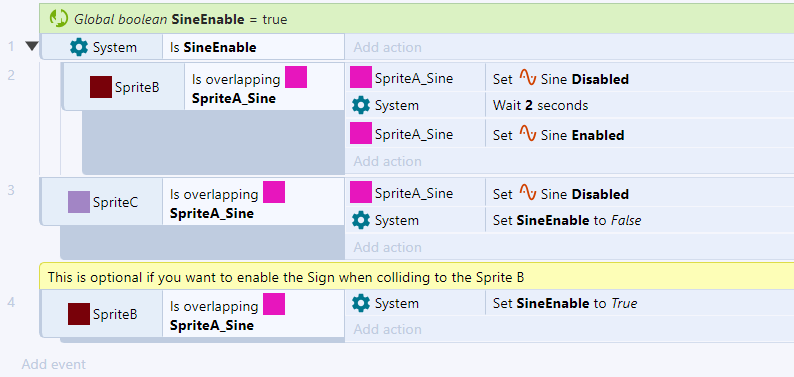
Task: Click Add action under Set Sine Enabled
Action: pyautogui.click(x=387, y=161)
